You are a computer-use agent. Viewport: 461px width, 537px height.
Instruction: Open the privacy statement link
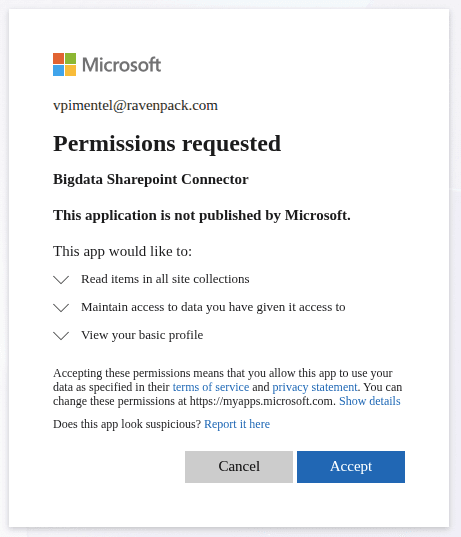[x=315, y=387]
